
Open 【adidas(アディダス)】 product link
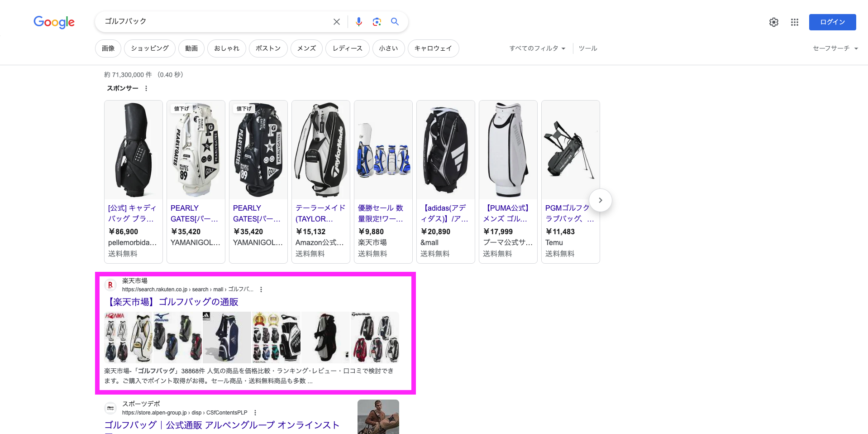(444, 213)
